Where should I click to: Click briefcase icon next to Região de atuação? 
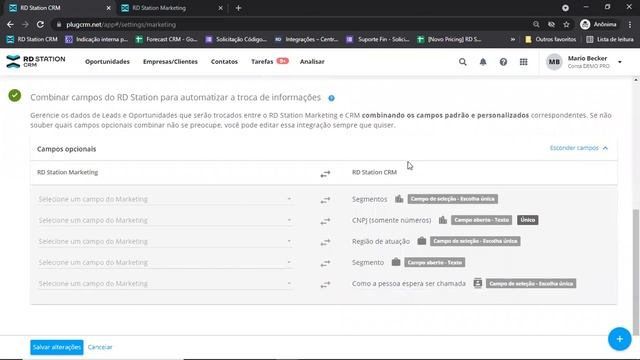click(422, 241)
